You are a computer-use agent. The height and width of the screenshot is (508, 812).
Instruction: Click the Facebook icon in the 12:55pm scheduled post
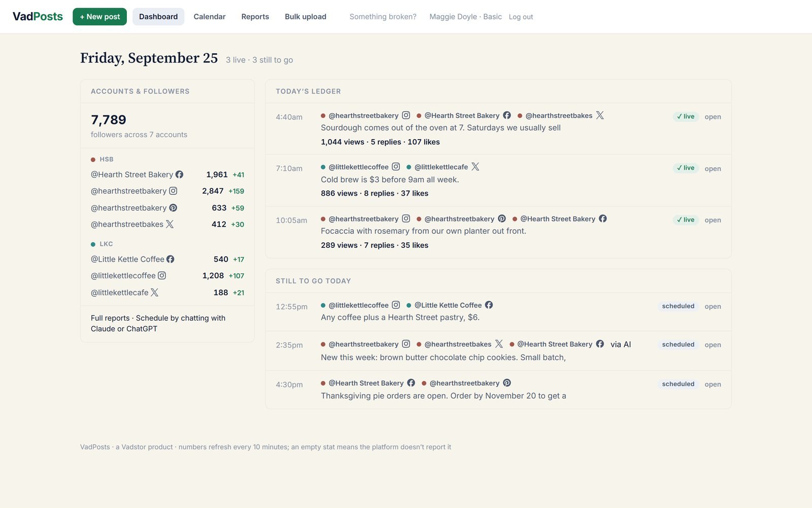click(x=489, y=305)
